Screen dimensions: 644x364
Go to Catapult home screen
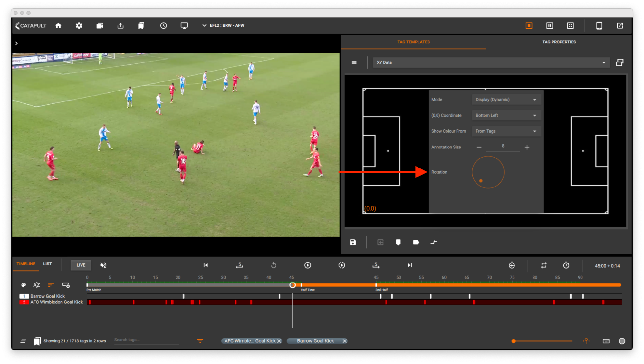[58, 25]
